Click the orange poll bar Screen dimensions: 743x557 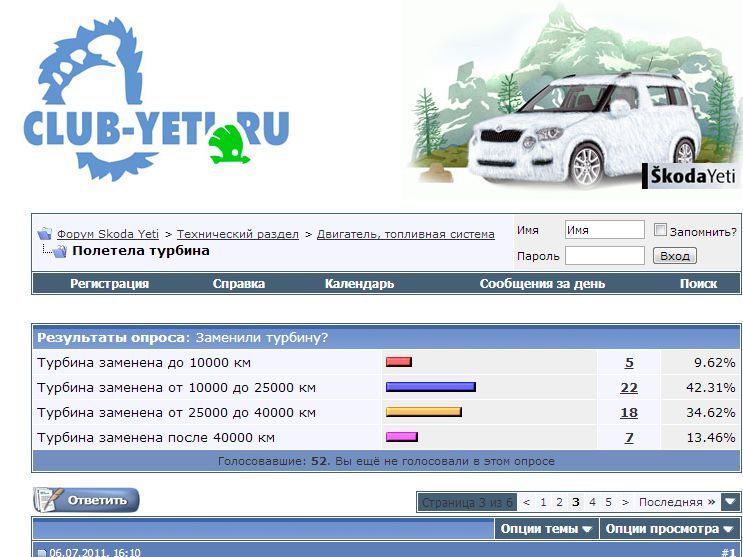424,412
